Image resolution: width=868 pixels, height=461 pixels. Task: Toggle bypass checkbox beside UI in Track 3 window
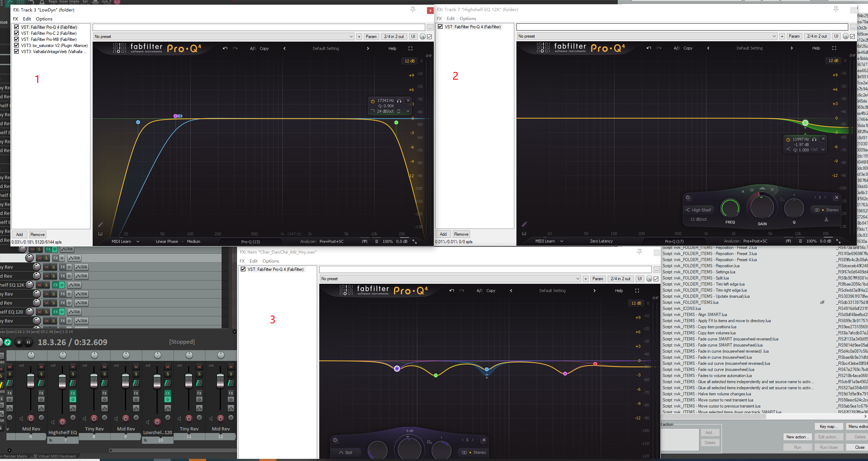click(430, 37)
